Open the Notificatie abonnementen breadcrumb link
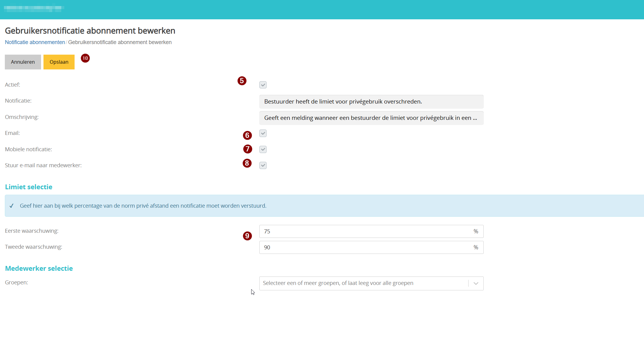The height and width of the screenshot is (342, 644). [x=35, y=42]
